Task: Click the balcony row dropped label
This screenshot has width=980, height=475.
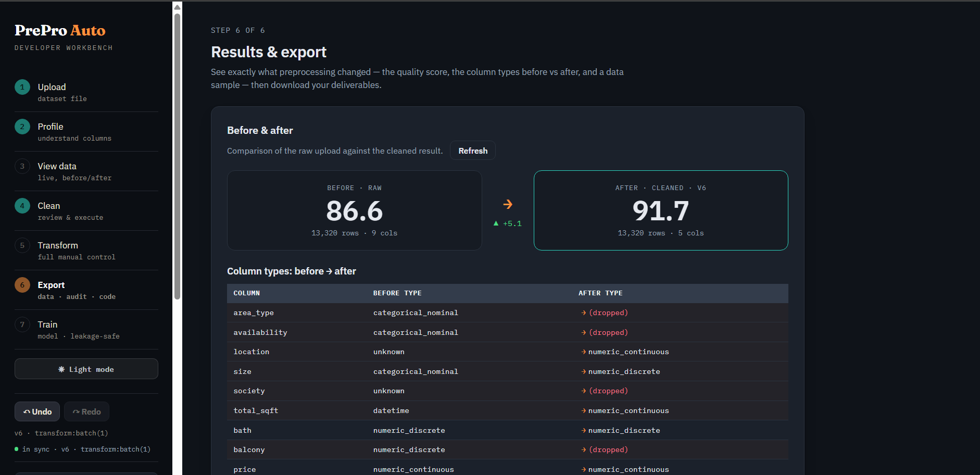Action: coord(608,449)
